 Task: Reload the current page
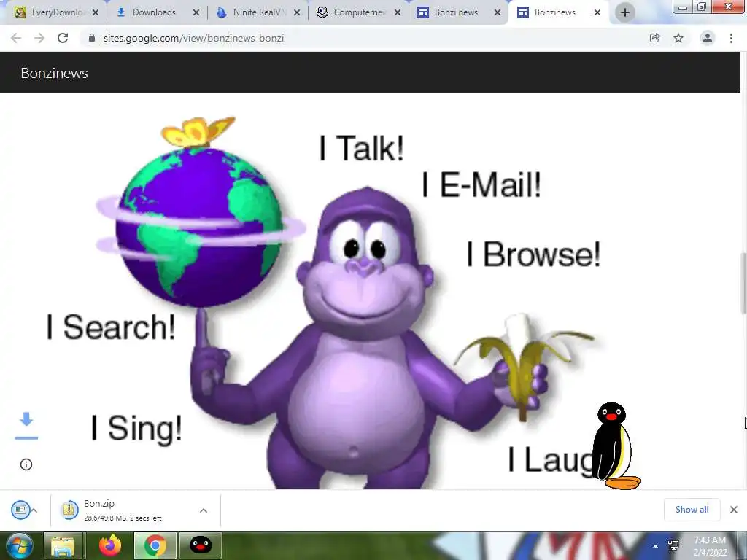tap(63, 38)
